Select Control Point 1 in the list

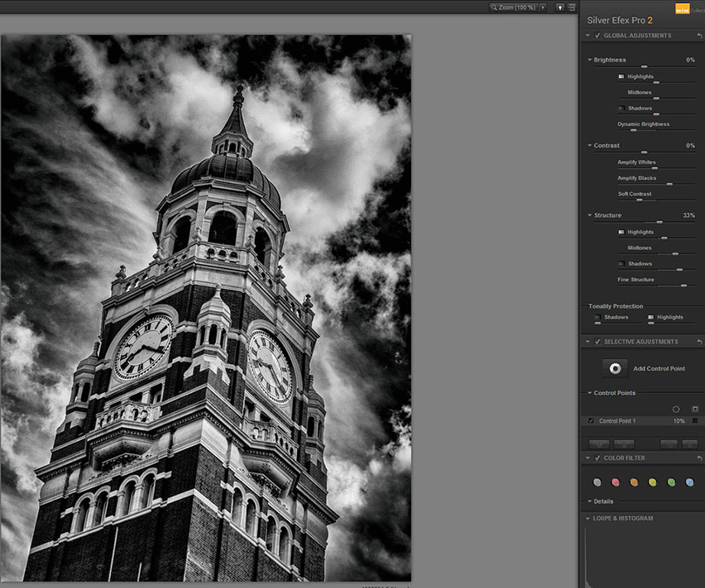tap(617, 421)
